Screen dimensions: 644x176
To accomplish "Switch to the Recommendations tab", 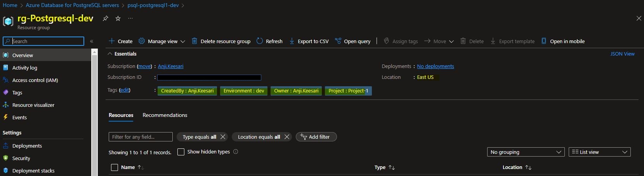I will [x=165, y=115].
